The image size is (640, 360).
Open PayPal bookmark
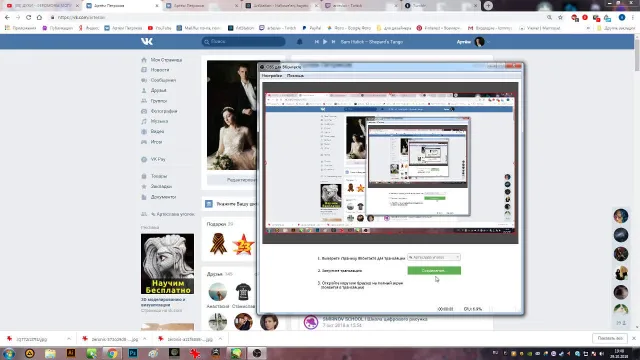(x=311, y=28)
